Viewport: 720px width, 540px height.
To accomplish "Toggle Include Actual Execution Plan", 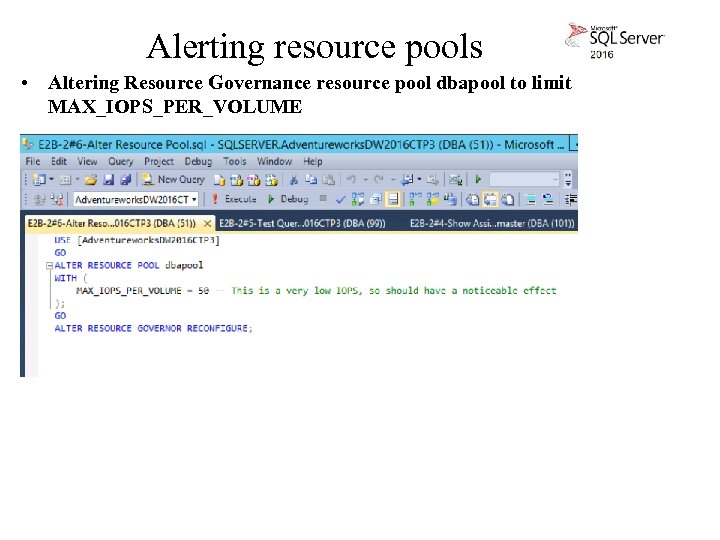I will [416, 199].
